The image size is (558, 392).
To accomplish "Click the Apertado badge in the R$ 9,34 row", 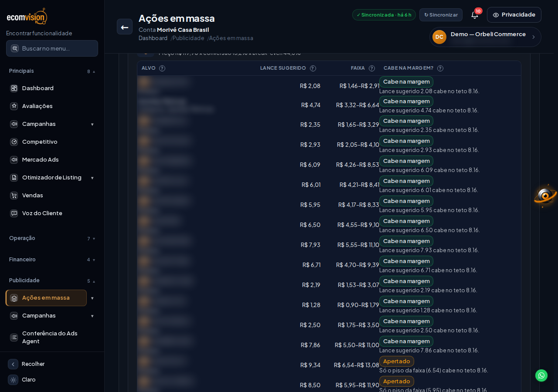I will pyautogui.click(x=397, y=361).
